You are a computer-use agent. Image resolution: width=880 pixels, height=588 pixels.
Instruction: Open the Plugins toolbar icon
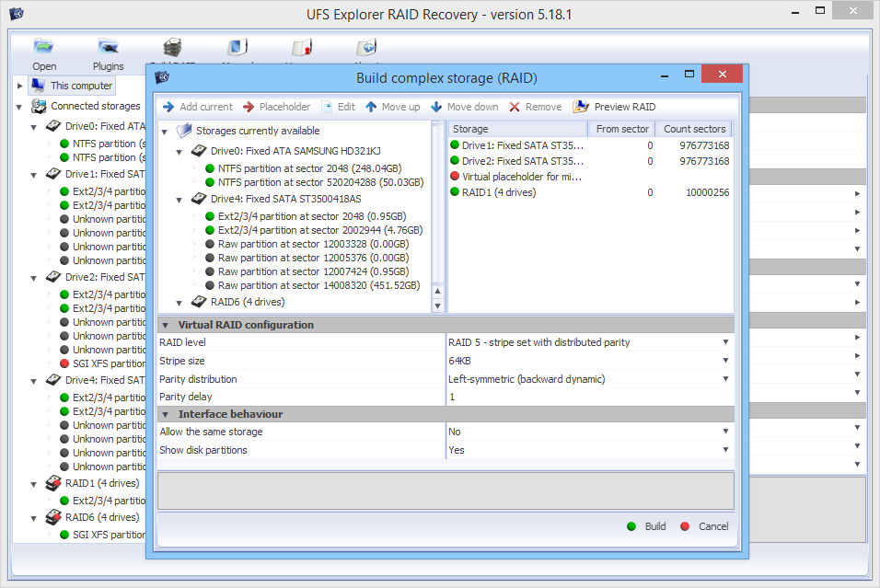coord(109,48)
